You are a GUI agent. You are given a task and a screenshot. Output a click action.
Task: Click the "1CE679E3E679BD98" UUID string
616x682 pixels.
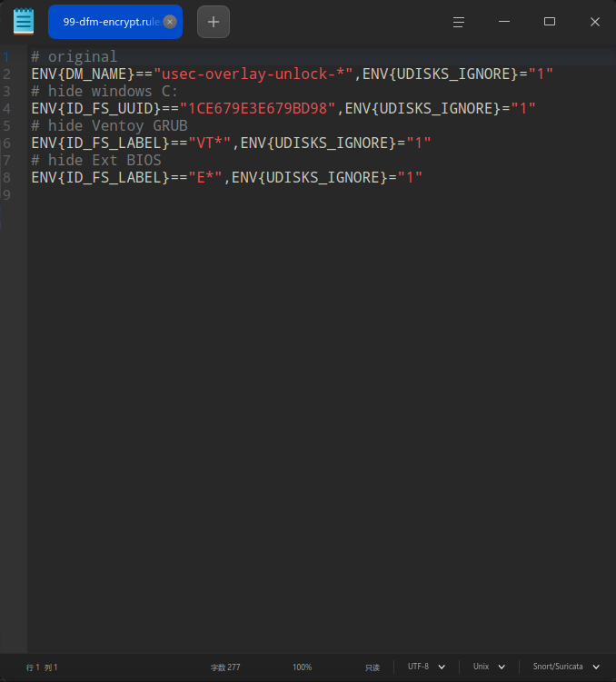(257, 108)
